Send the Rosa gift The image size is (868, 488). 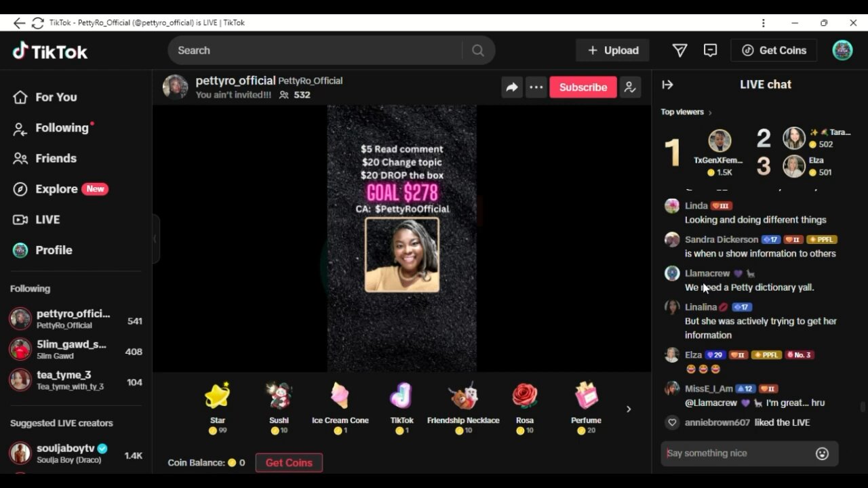[x=524, y=407]
